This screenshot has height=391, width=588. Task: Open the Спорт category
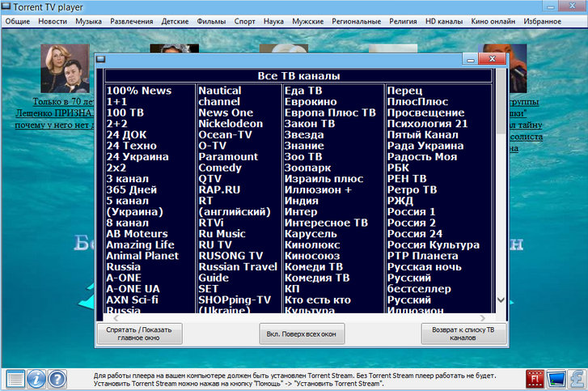(x=245, y=21)
